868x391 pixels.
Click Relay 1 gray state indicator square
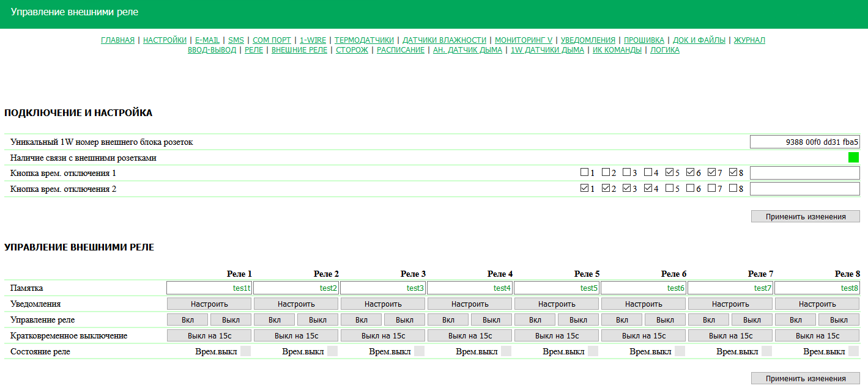coord(245,351)
